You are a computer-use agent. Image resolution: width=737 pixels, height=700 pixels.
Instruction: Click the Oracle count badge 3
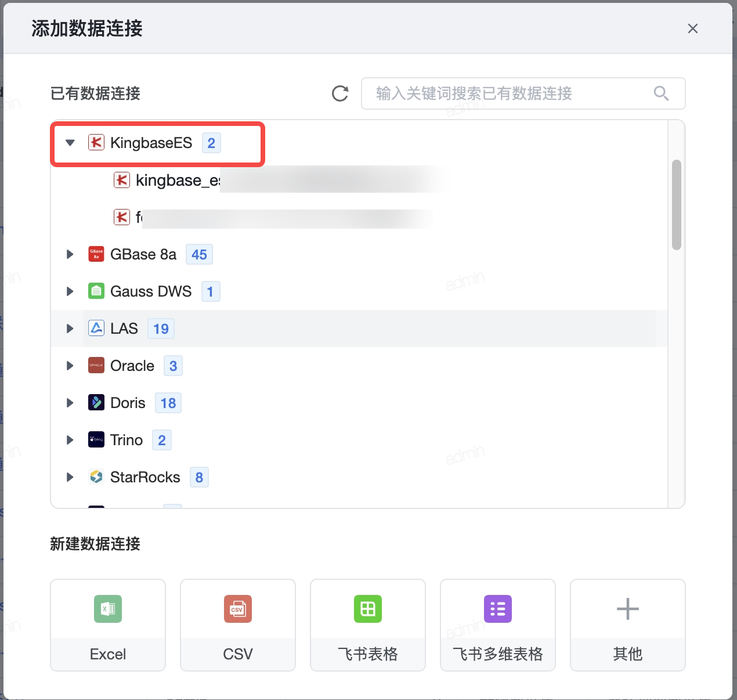pyautogui.click(x=173, y=366)
